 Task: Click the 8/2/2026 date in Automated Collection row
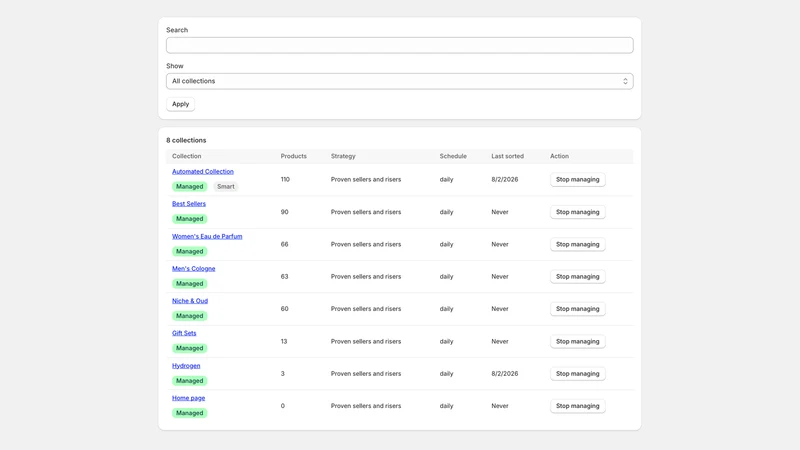click(x=505, y=180)
